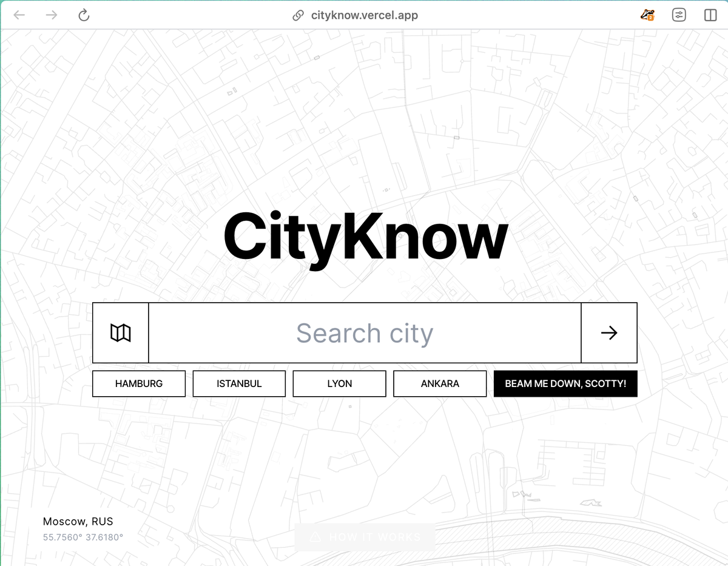The height and width of the screenshot is (566, 728).
Task: Click the browser forward arrow
Action: tap(52, 15)
